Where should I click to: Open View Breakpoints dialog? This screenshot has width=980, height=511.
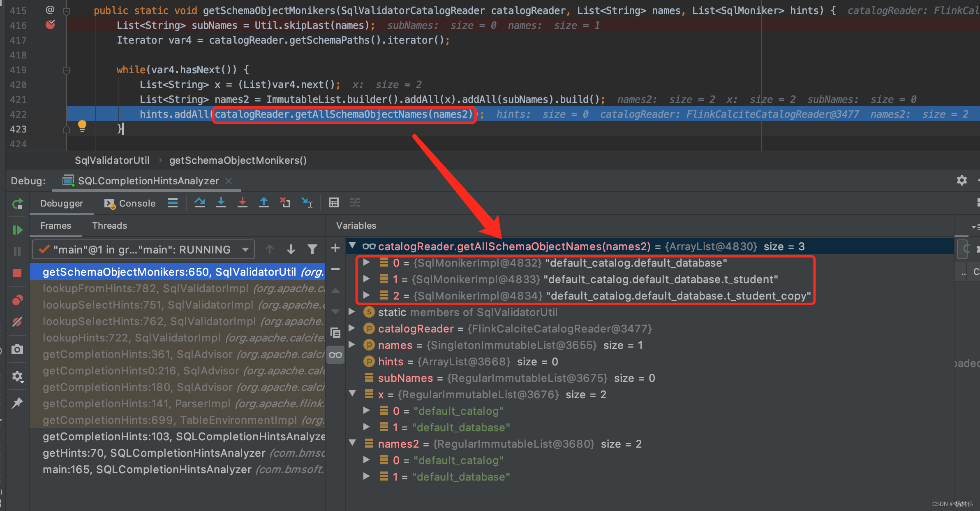[17, 300]
